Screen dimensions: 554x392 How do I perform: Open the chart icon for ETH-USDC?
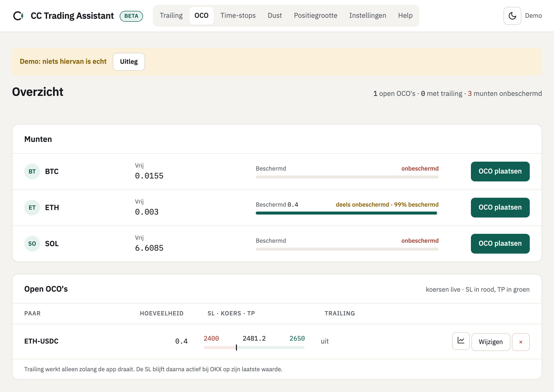(x=461, y=341)
